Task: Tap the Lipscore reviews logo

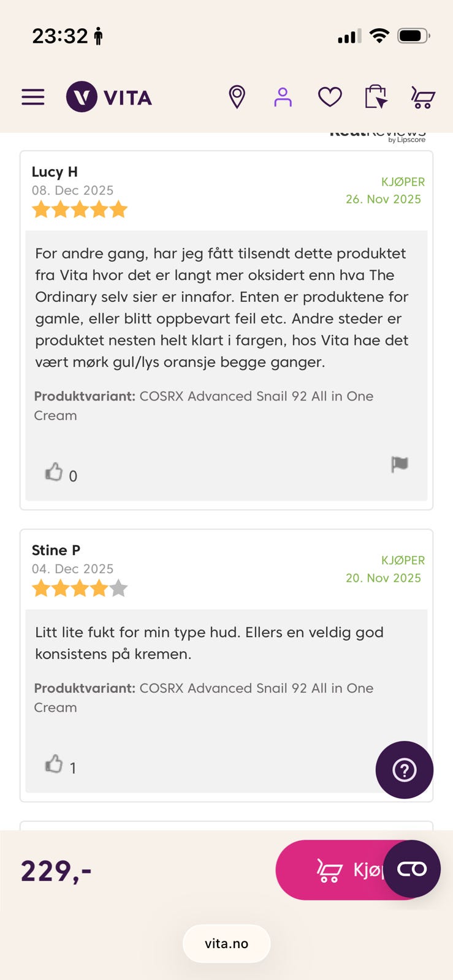Action: pos(378,136)
